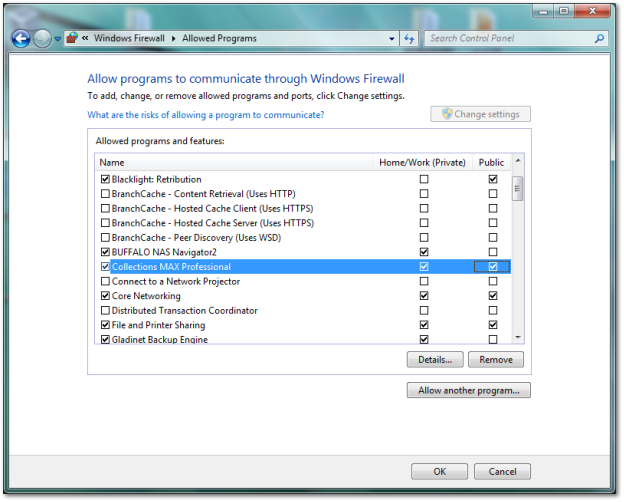Click the Windows Firewall icon in address bar
The width and height of the screenshot is (624, 502).
[72, 38]
